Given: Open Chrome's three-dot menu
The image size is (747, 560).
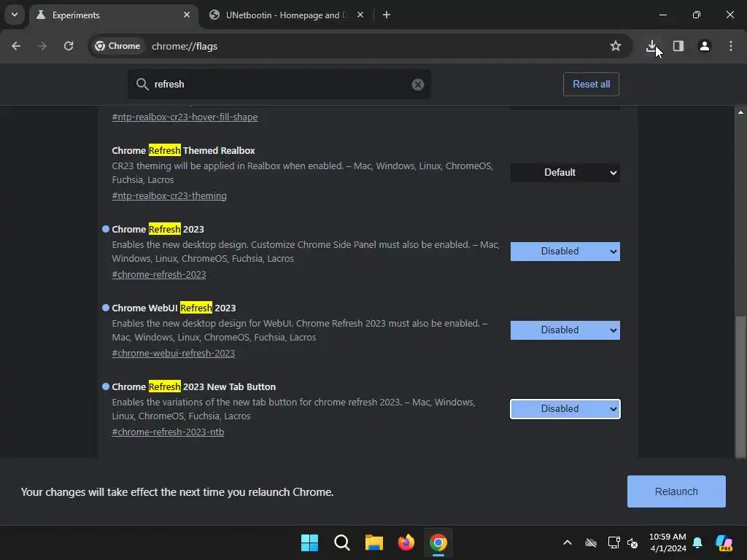Looking at the screenshot, I should (x=731, y=46).
